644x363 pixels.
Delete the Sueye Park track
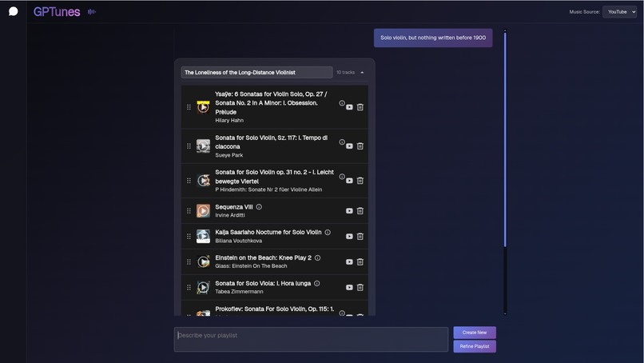360,146
